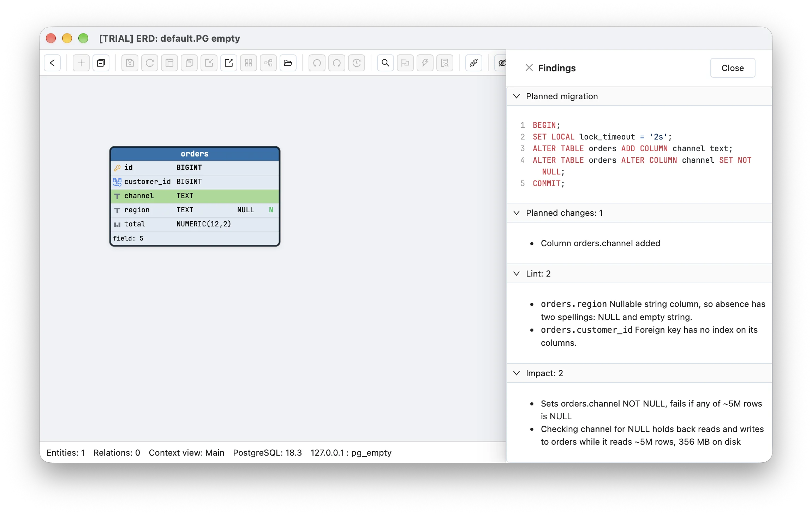Click 'PostgreSQL: 18.3' in status bar
812x515 pixels.
267,452
